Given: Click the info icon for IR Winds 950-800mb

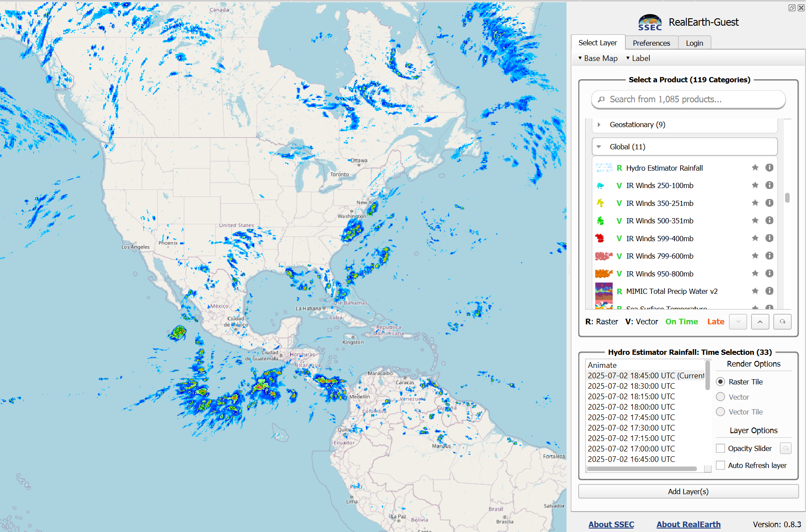Looking at the screenshot, I should point(769,273).
